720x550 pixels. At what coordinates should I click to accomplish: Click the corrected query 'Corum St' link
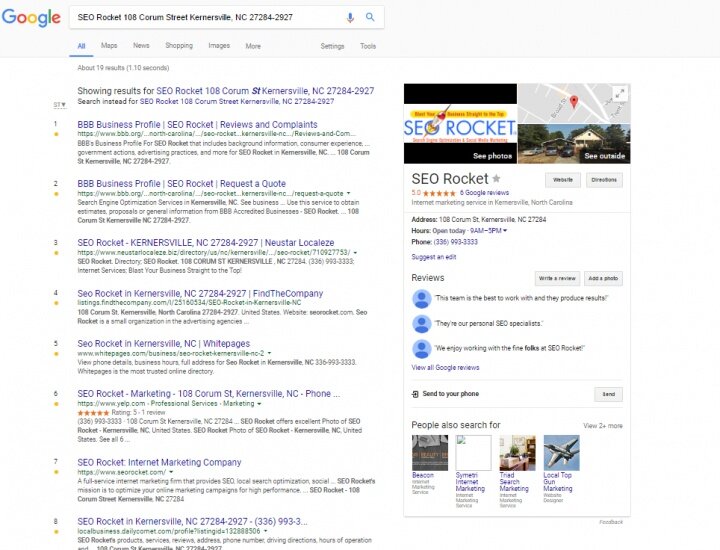(265, 91)
